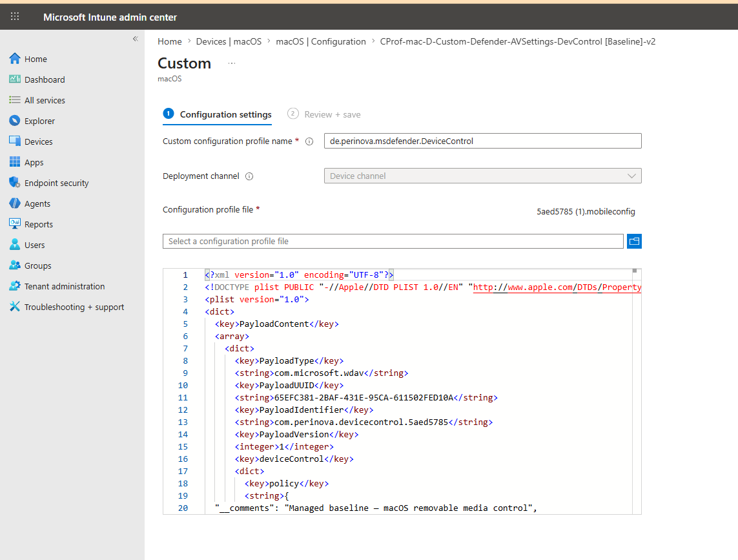The height and width of the screenshot is (560, 738).
Task: Open Troubleshooting + support in sidebar
Action: coord(74,307)
